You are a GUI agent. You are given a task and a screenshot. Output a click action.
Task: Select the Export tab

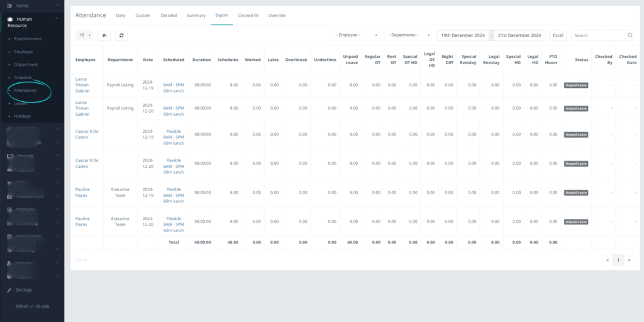222,16
